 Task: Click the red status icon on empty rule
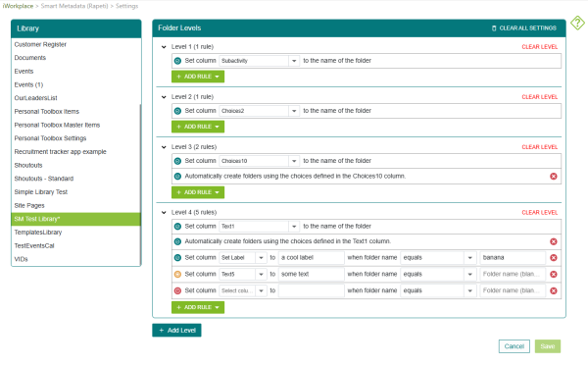click(x=177, y=290)
